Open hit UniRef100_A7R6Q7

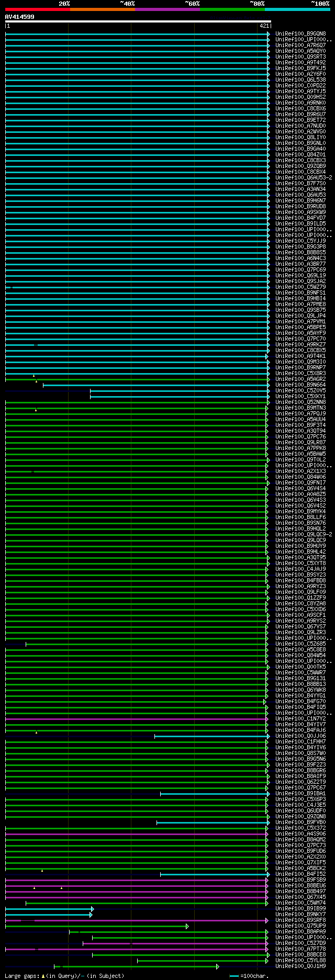tap(300, 46)
